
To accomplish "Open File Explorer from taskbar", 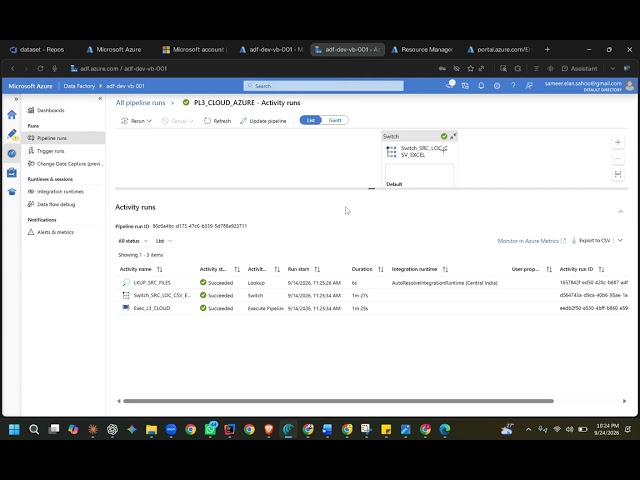I will [151, 429].
